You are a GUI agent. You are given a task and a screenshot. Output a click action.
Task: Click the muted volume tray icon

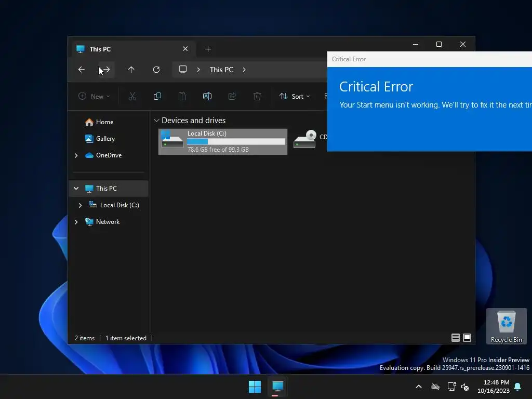click(465, 387)
